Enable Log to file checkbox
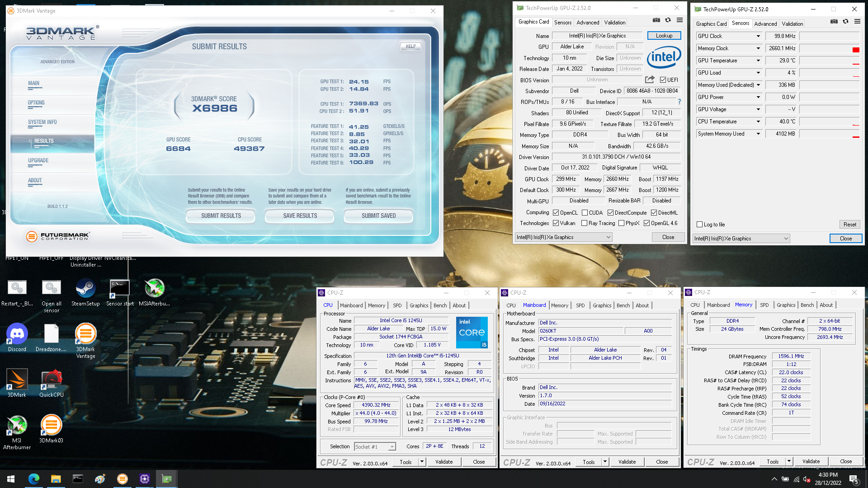The width and height of the screenshot is (868, 488). click(699, 225)
